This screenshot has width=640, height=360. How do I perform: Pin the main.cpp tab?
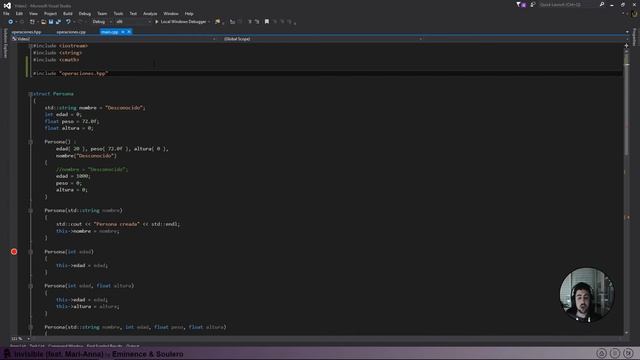pyautogui.click(x=123, y=32)
